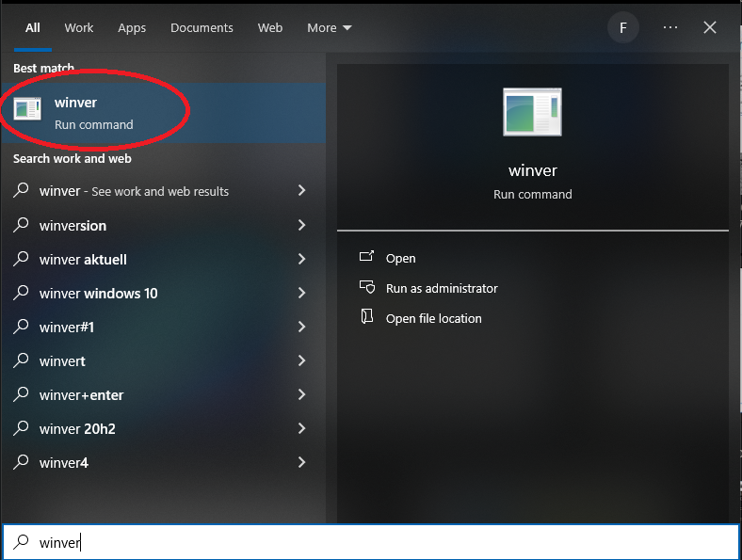Expand the winver 20h2 suggestion chevron

pos(301,428)
